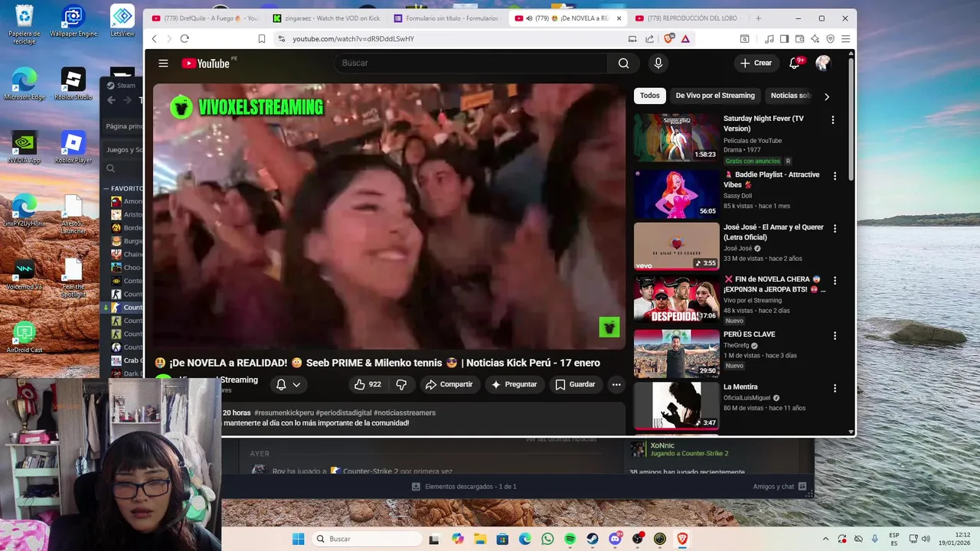This screenshot has width=980, height=551.
Task: Open Discord from the taskbar
Action: (x=615, y=539)
